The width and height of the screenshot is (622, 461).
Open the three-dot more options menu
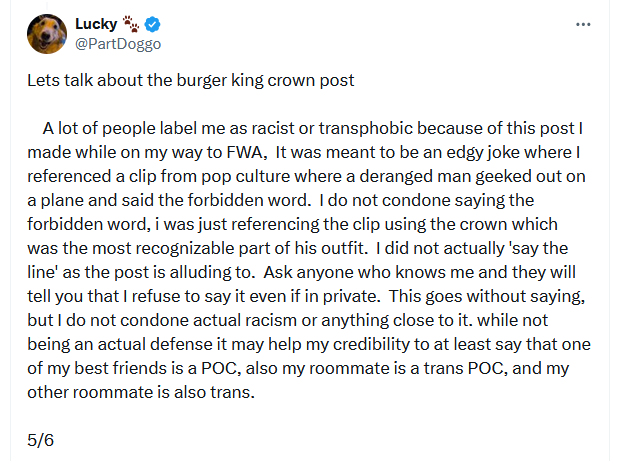click(584, 24)
